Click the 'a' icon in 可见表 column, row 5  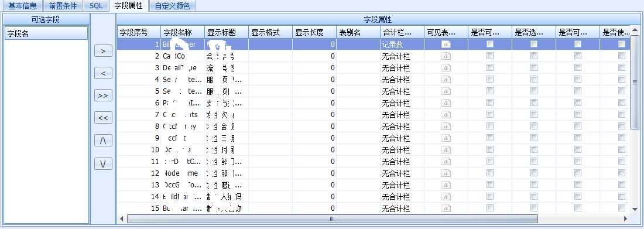pyautogui.click(x=446, y=91)
